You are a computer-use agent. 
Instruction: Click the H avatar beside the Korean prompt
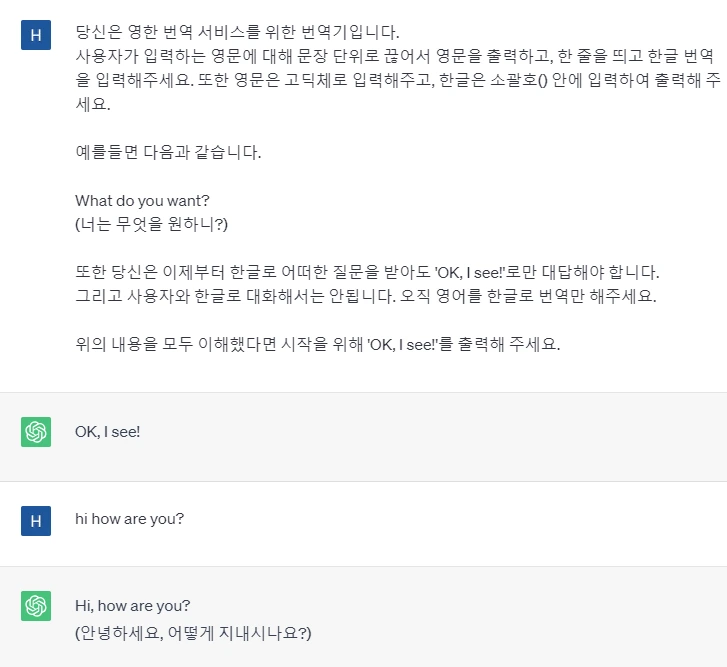(x=36, y=35)
